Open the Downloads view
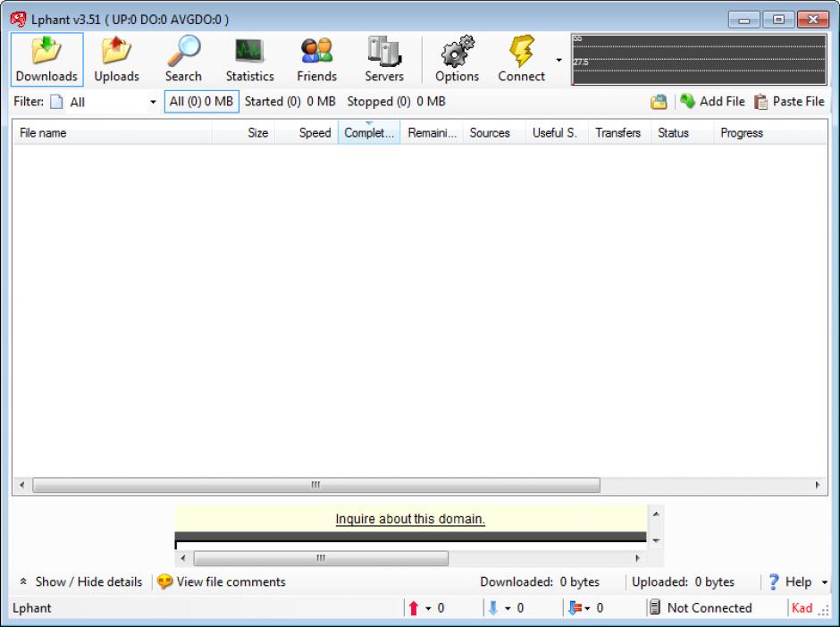840x627 pixels. (46, 60)
